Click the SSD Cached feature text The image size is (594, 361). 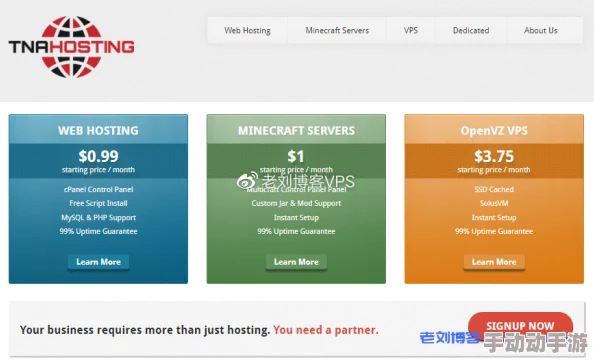pos(494,189)
